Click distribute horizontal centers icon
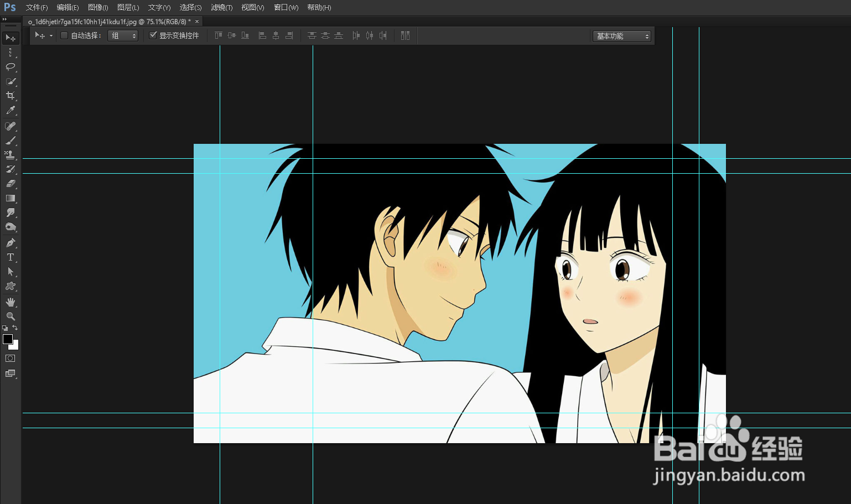Image resolution: width=851 pixels, height=504 pixels. [x=369, y=35]
